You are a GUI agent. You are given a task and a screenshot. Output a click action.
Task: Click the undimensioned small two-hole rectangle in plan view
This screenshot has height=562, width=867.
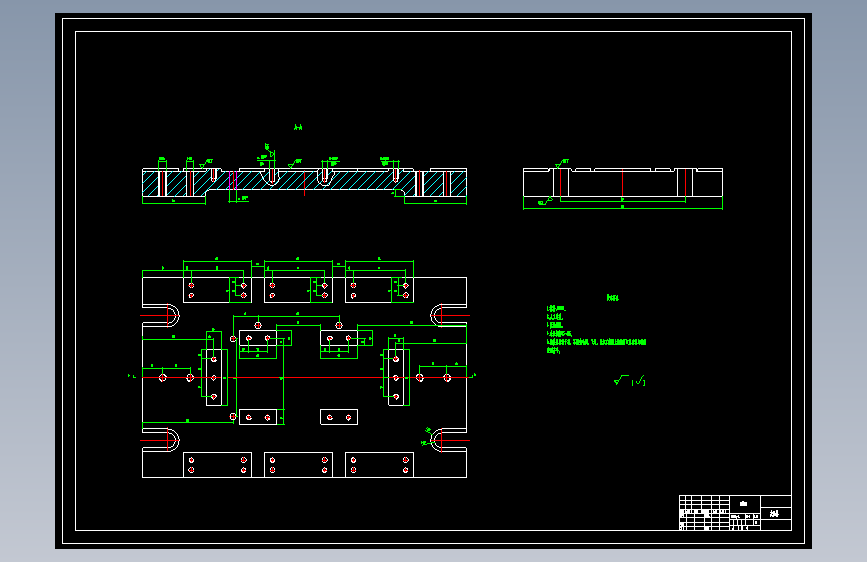coord(339,417)
